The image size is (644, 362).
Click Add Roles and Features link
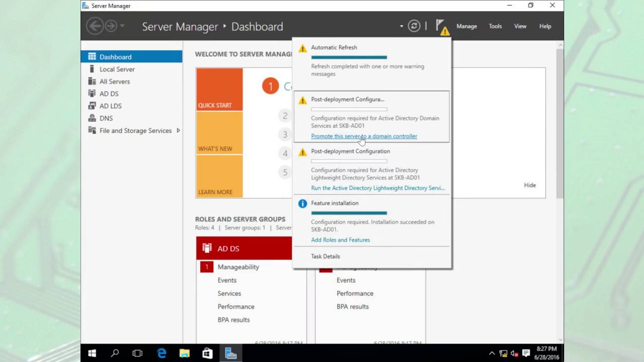340,240
